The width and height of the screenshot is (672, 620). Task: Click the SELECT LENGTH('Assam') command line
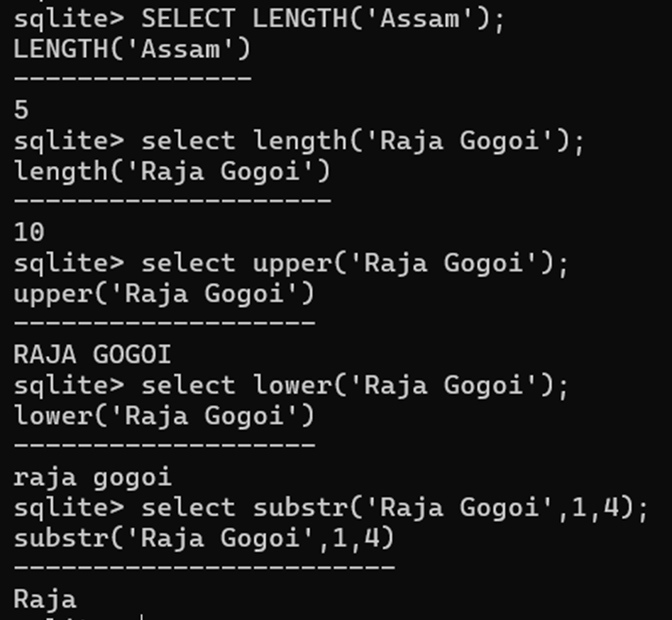[259, 18]
